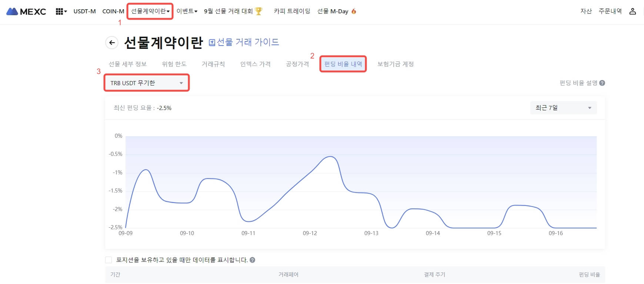Viewport: 644px width, 284px height.
Task: Expand the 선물계약이란 navigation menu
Action: 150,11
